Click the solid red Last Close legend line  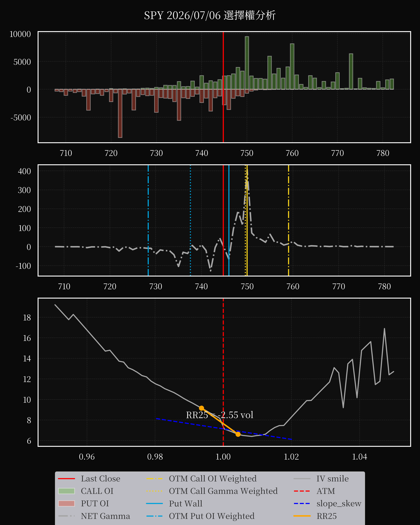point(66,479)
